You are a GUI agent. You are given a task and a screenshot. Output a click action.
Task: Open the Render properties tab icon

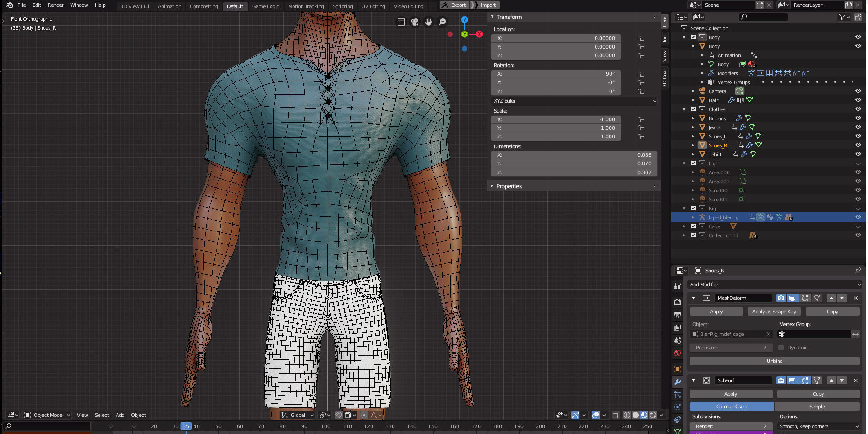678,303
